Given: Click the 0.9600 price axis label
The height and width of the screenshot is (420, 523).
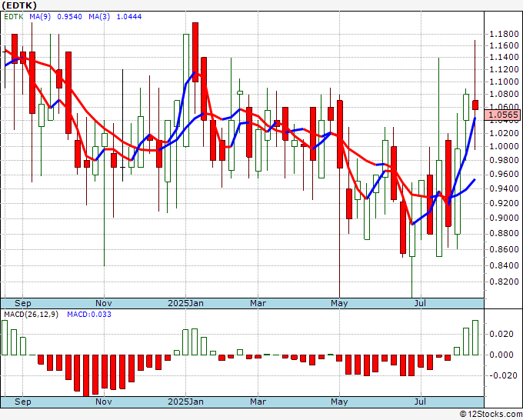Looking at the screenshot, I should [x=504, y=174].
